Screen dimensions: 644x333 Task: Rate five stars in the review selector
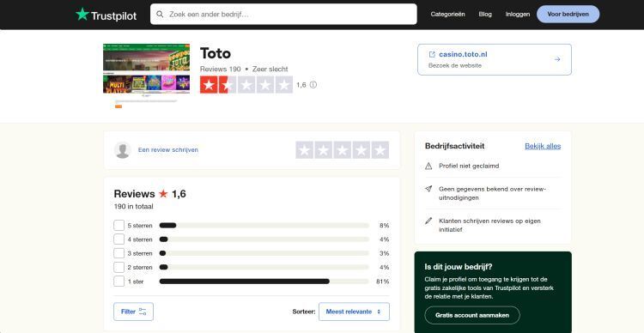(x=380, y=150)
